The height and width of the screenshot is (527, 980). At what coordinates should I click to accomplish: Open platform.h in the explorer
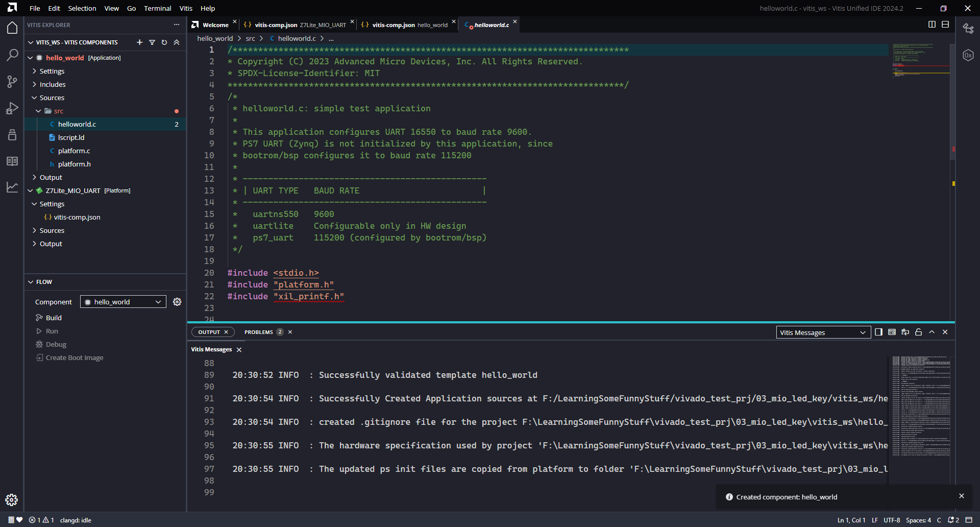[74, 164]
